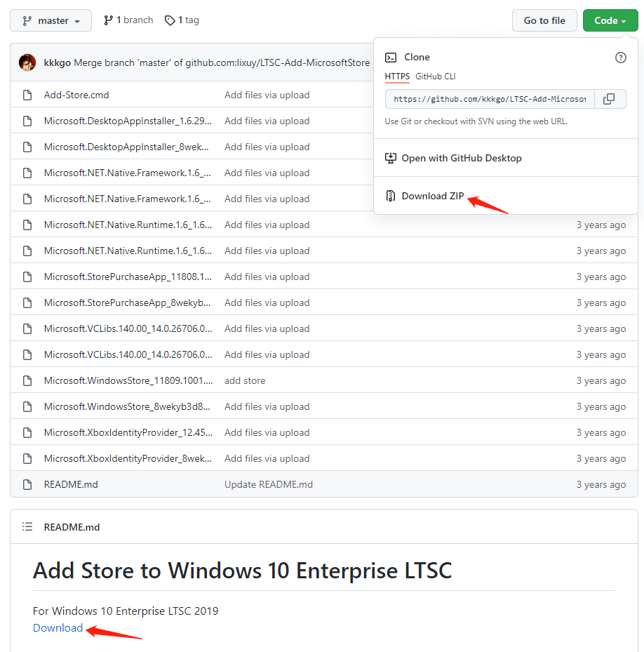Open kkkgo author name link
Viewport: 644px width, 652px height.
pos(57,62)
